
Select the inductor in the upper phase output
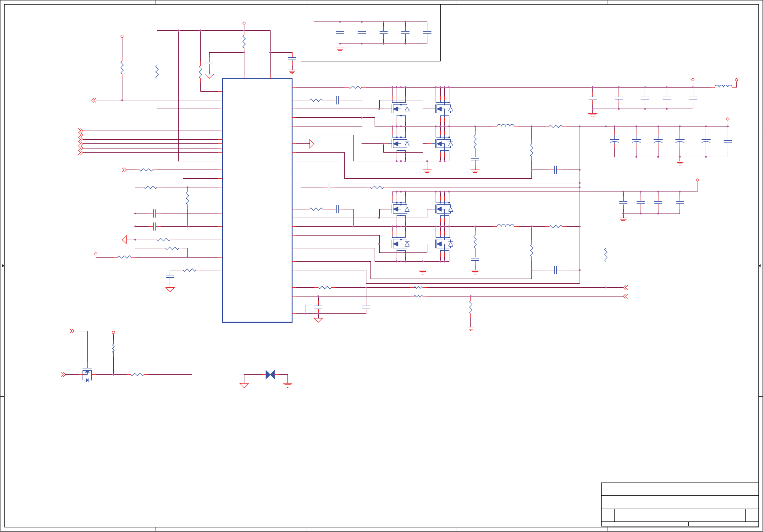(505, 125)
